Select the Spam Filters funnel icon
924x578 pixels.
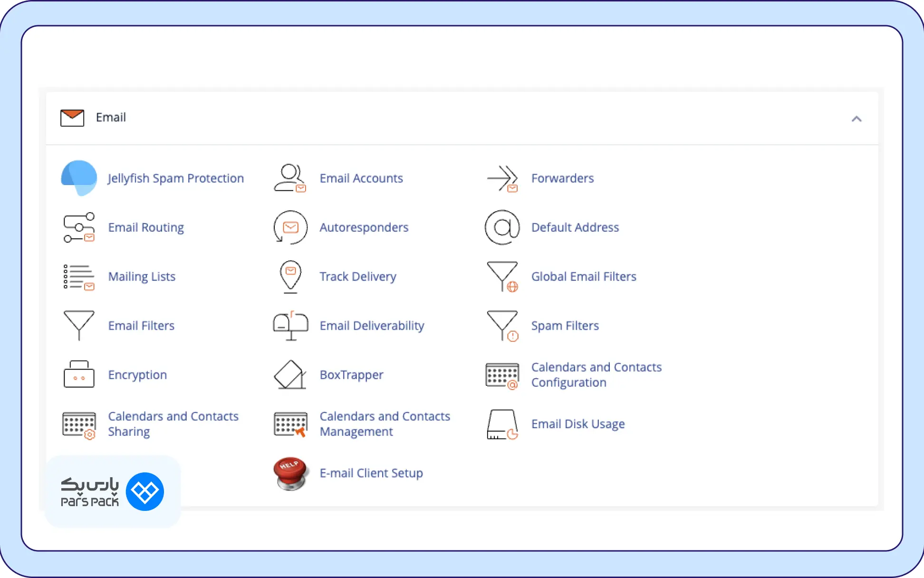[502, 326]
